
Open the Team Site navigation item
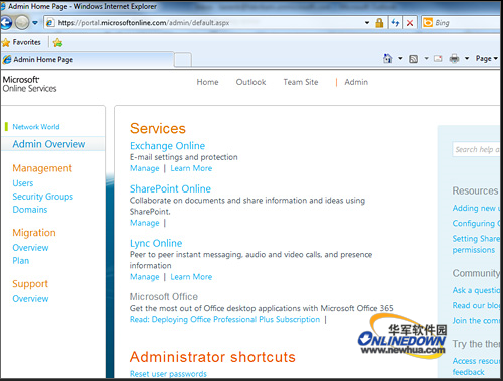[301, 82]
